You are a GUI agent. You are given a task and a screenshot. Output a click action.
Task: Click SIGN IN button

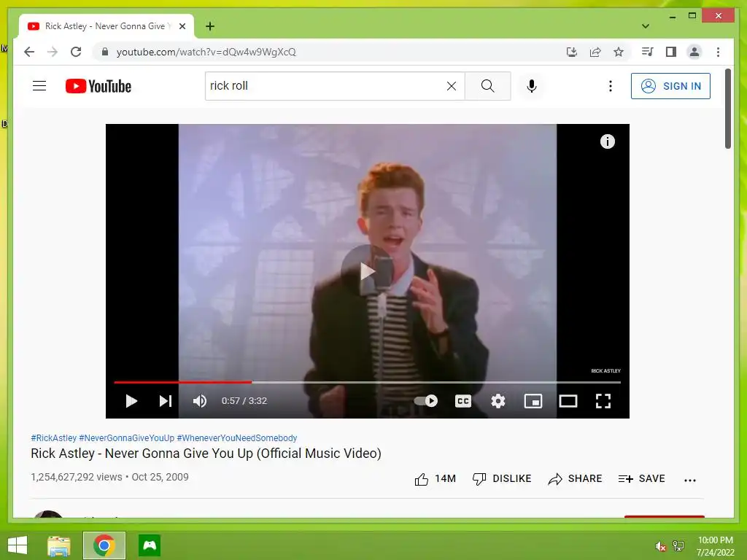(x=670, y=86)
